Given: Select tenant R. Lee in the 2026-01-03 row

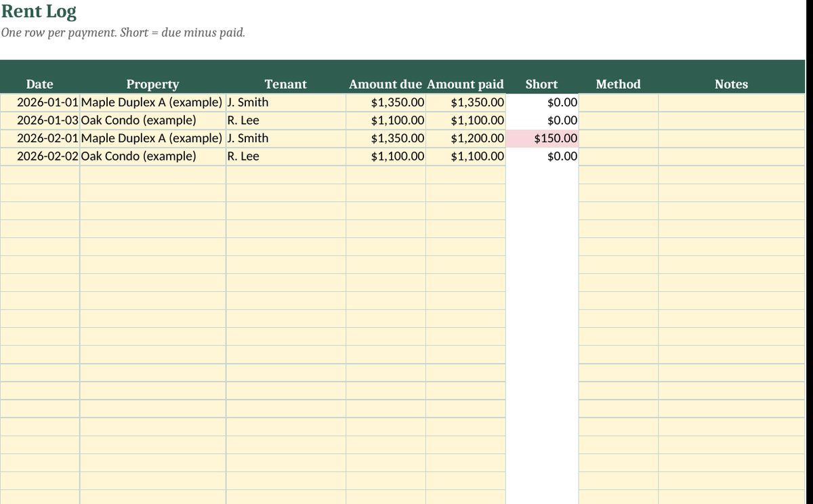Looking at the screenshot, I should (x=286, y=121).
